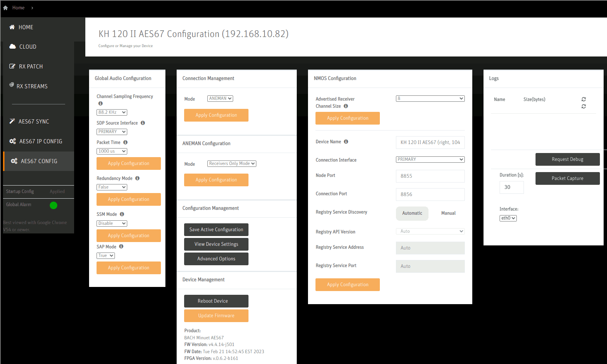Viewport: 607px width, 364px height.
Task: Apply Configuration below Advertised Receiver Channel Size
Action: (348, 118)
